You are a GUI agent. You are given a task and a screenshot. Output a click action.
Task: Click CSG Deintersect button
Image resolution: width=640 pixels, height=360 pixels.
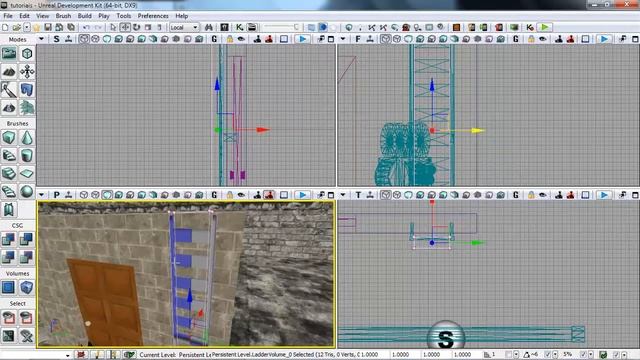[27, 257]
